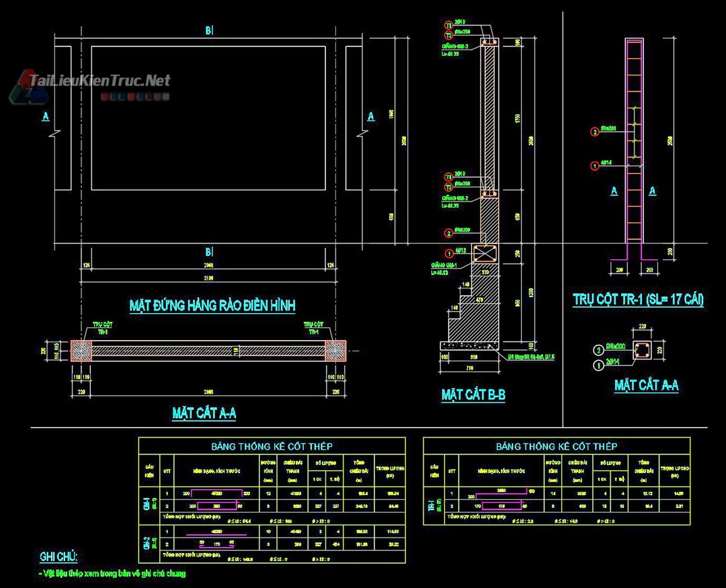
Task: Select title MẶT ĐỨNG HÀNG RÀO ĐIỂN HÌNH
Action: click(x=212, y=306)
